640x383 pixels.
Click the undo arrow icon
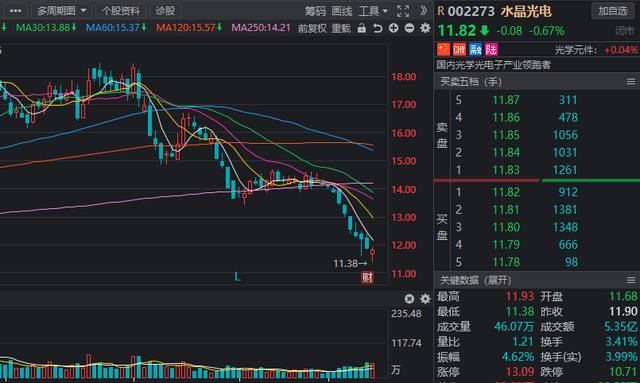point(378,28)
